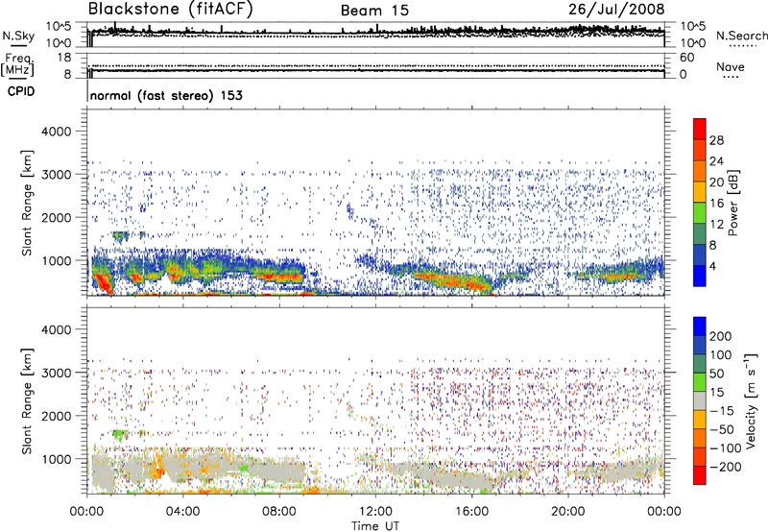
Task: Click the '18' tick on the frequency axis
Action: pyautogui.click(x=64, y=58)
